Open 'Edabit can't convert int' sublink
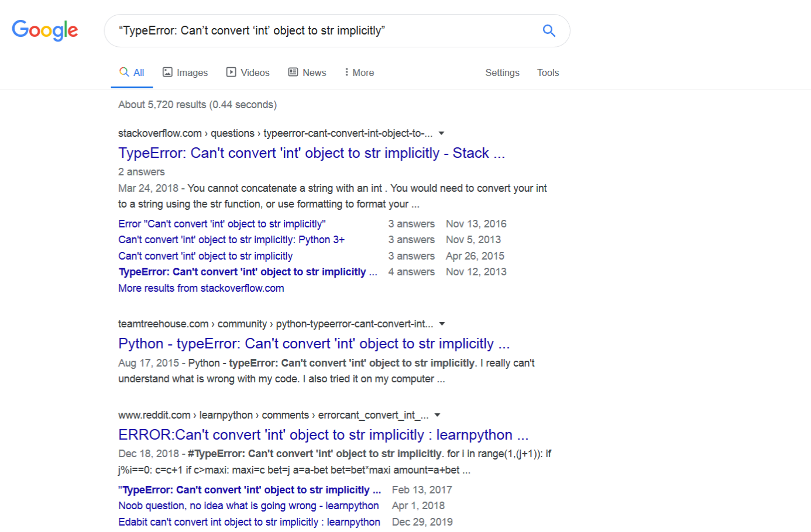Viewport: 811px width, 532px height. pyautogui.click(x=249, y=522)
